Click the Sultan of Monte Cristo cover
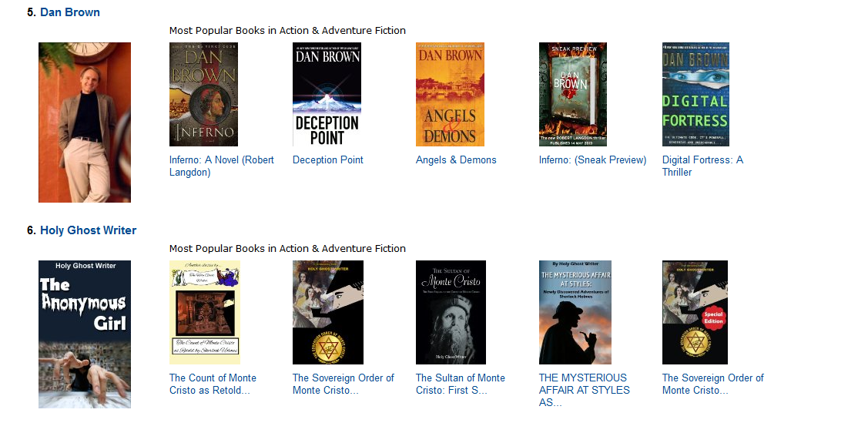Viewport: 868px width, 423px height. [451, 312]
